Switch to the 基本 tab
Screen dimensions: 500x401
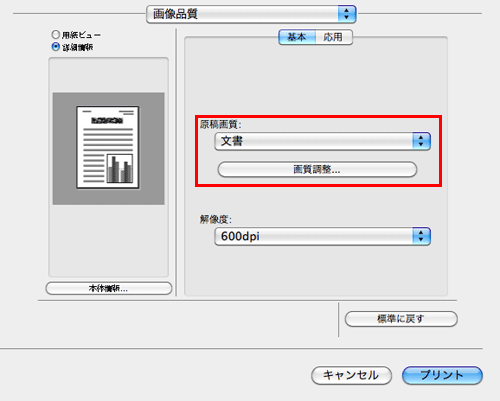point(297,37)
